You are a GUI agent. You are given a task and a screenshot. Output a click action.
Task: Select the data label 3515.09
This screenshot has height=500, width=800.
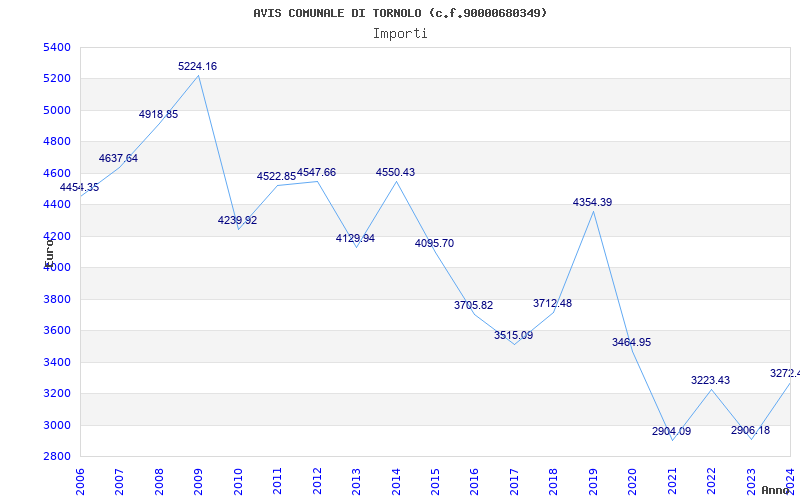pos(513,335)
